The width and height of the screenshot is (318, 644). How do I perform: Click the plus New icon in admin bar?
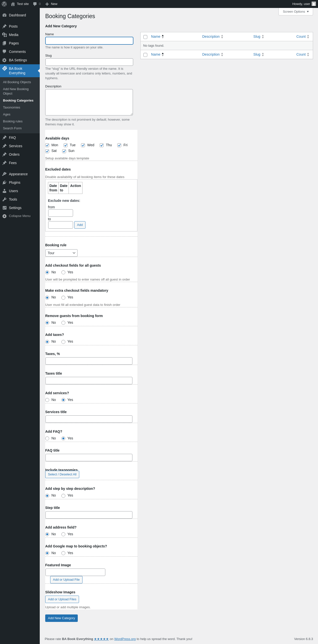[x=47, y=4]
